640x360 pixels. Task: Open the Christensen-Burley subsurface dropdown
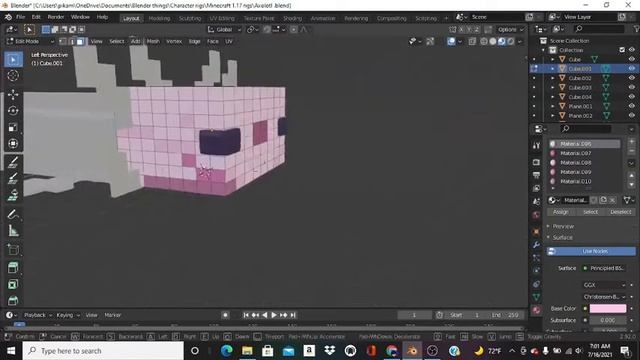pos(604,297)
